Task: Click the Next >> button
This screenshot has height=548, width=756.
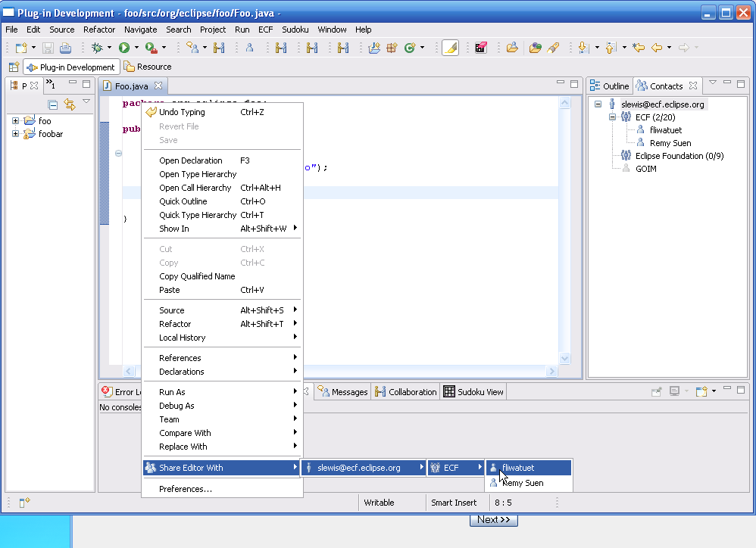Action: 494,519
